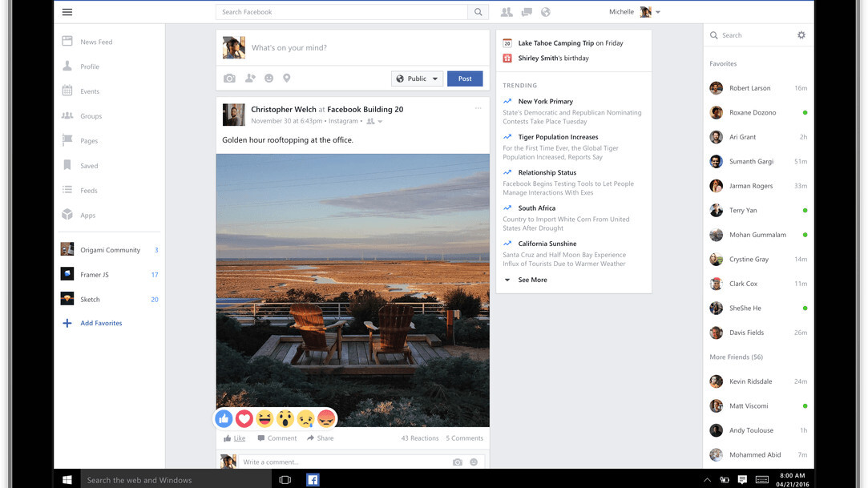Open Groups from left sidebar
Screen dimensions: 868x488
coord(91,116)
